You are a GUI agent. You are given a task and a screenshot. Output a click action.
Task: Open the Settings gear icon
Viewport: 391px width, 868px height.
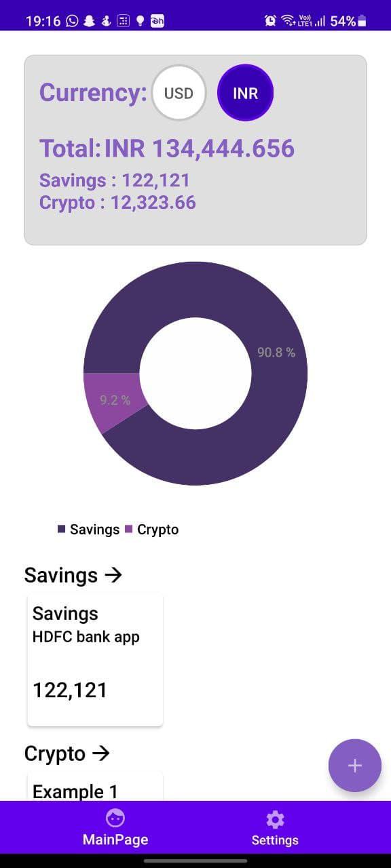coord(275,819)
